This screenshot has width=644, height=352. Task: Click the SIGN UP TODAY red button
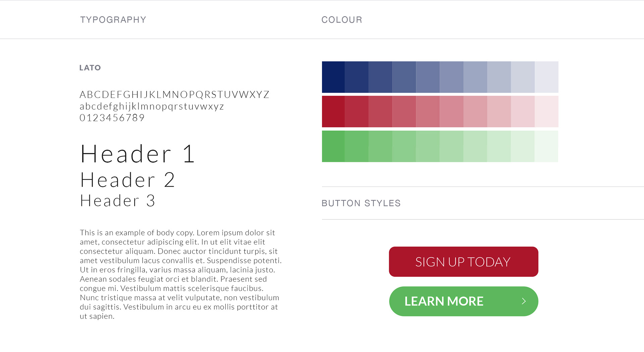click(x=464, y=262)
